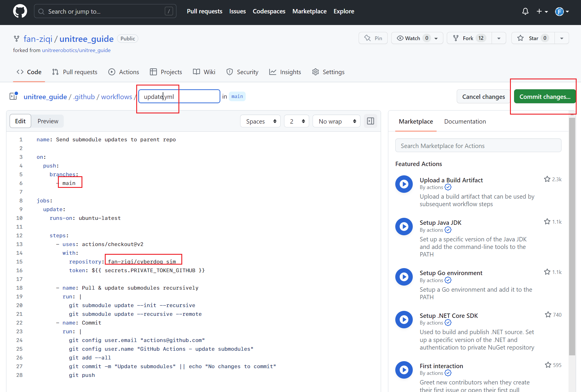Click the slash shortcut icon in search
The image size is (581, 392).
[x=169, y=11]
